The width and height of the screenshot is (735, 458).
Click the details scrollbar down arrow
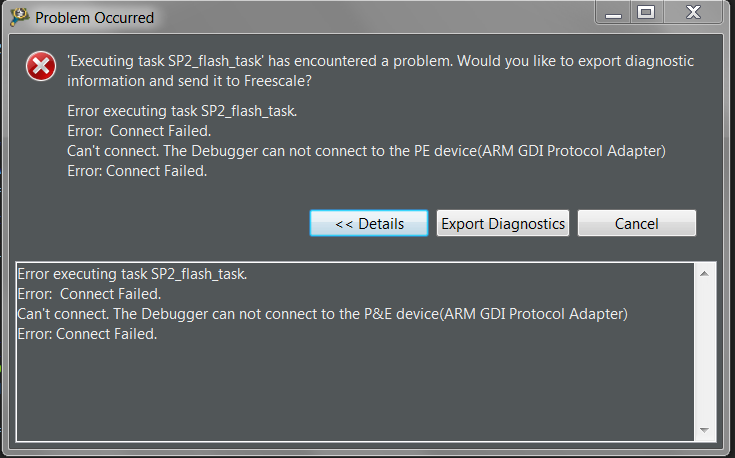tap(705, 430)
